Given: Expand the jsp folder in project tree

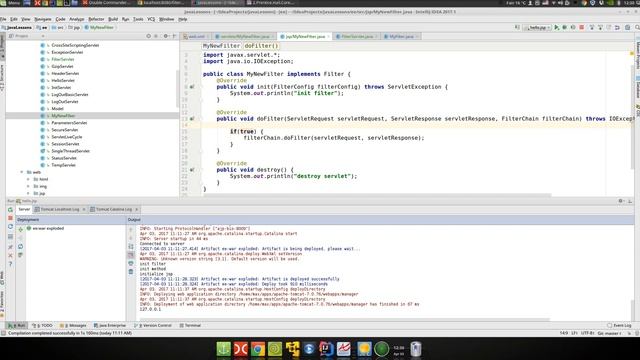Looking at the screenshot, I should pyautogui.click(x=28, y=193).
